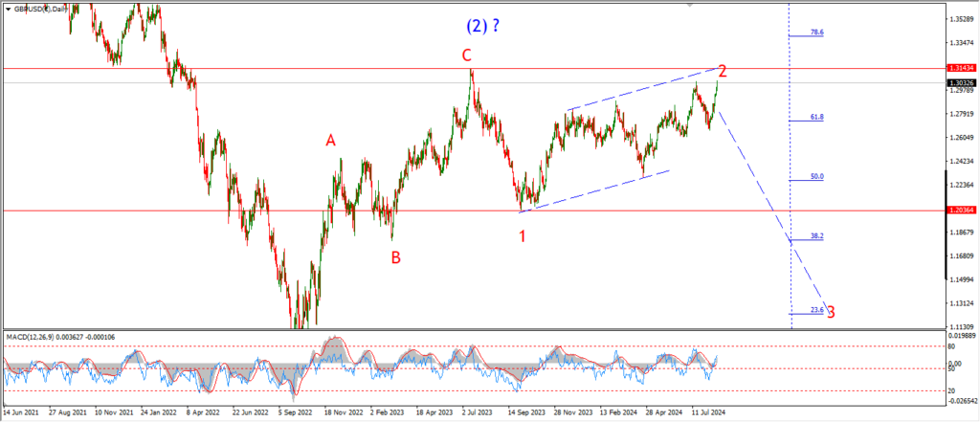Select the 14 Jun 2021 date marker

click(23, 414)
